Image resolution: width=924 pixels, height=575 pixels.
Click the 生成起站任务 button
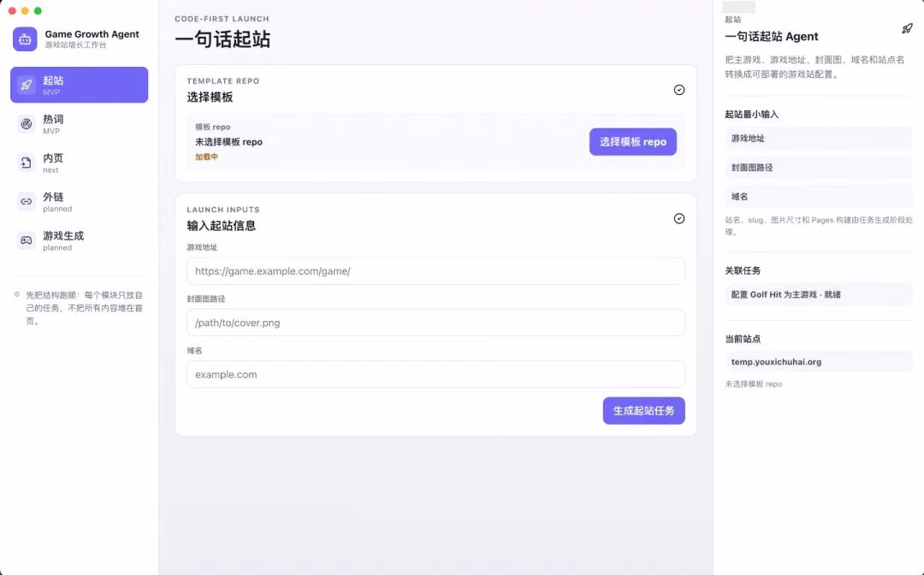click(x=643, y=411)
